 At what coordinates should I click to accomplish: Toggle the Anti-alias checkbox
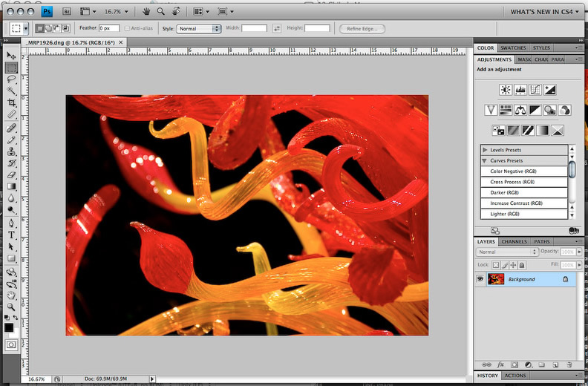127,28
